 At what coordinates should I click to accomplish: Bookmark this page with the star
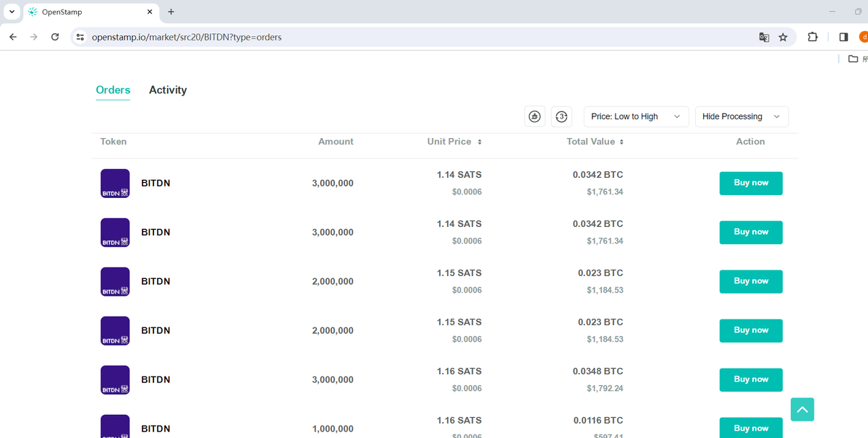click(783, 37)
